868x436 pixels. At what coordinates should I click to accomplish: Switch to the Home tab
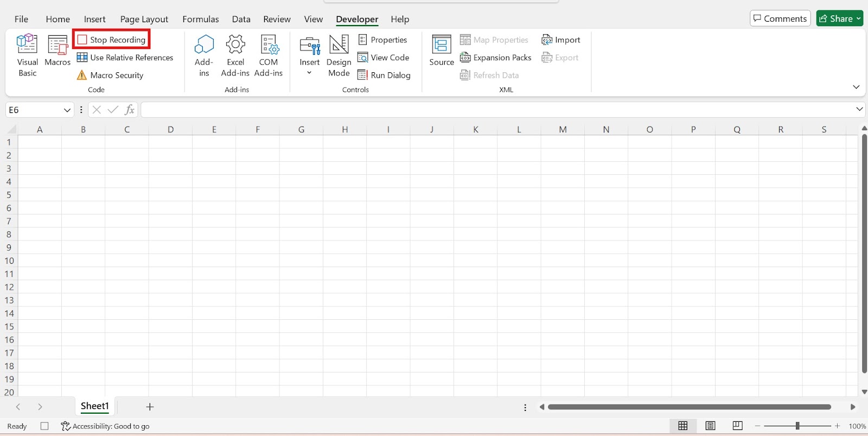58,19
